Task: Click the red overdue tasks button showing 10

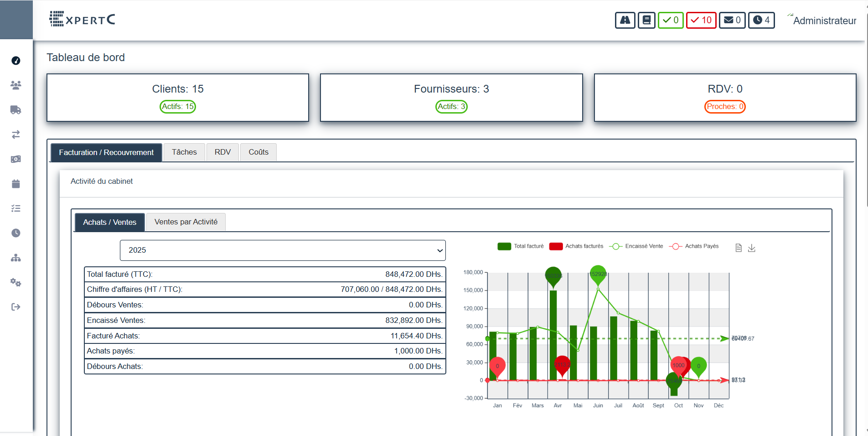Action: [701, 20]
